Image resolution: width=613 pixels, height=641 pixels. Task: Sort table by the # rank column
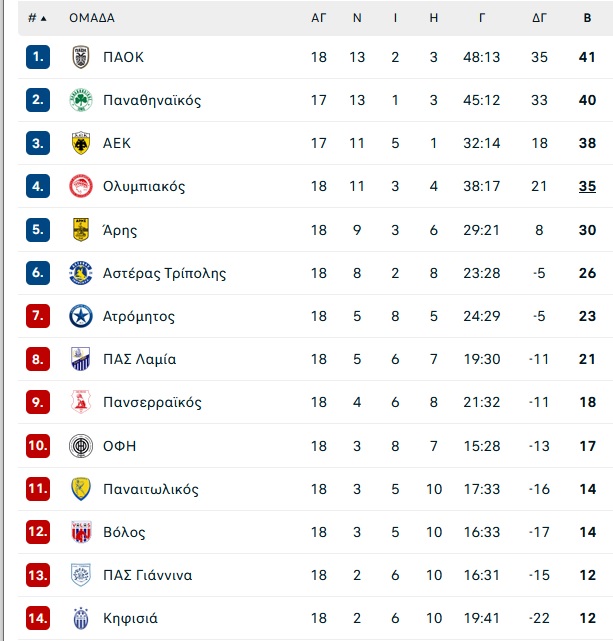point(37,18)
